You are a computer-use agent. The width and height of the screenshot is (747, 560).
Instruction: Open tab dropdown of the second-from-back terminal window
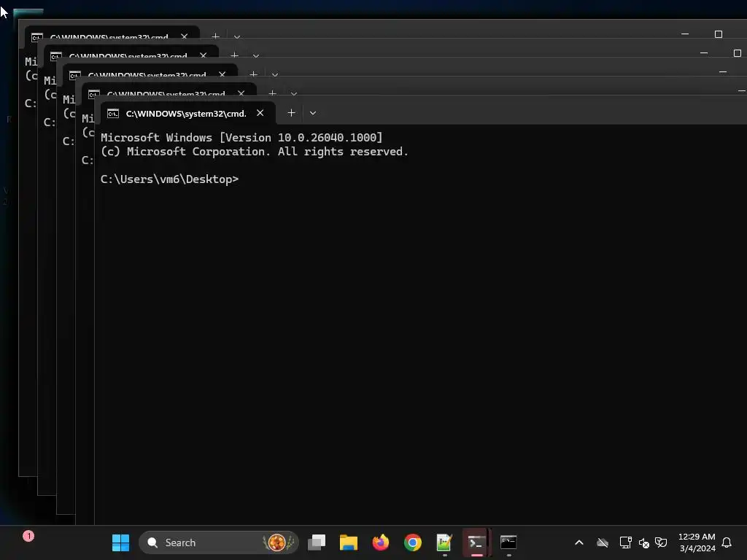coord(256,55)
